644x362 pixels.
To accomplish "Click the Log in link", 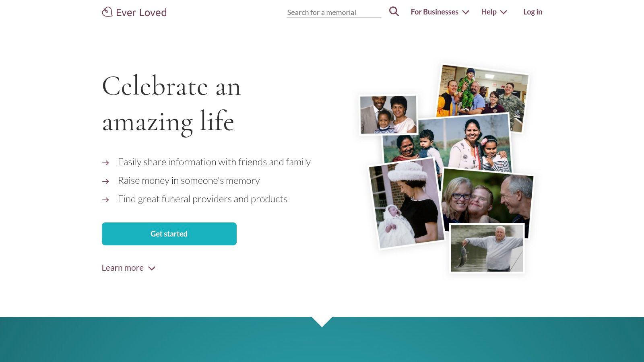I will click(533, 12).
